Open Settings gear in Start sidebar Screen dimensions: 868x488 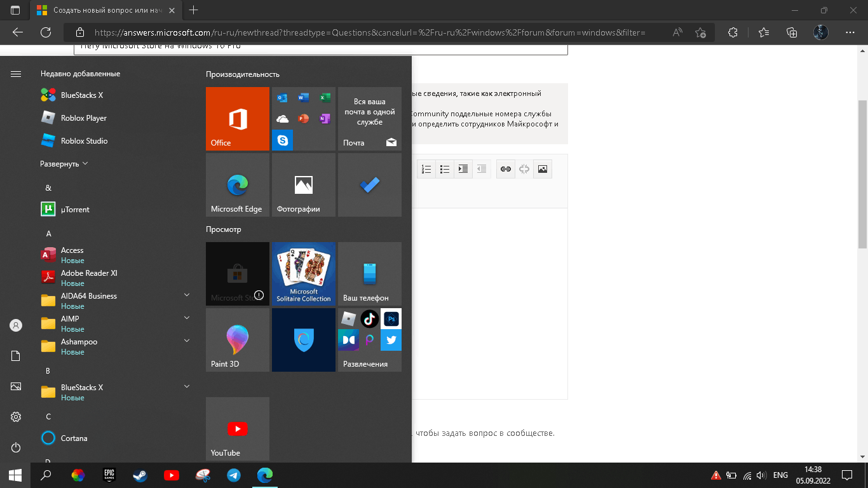coord(16,417)
